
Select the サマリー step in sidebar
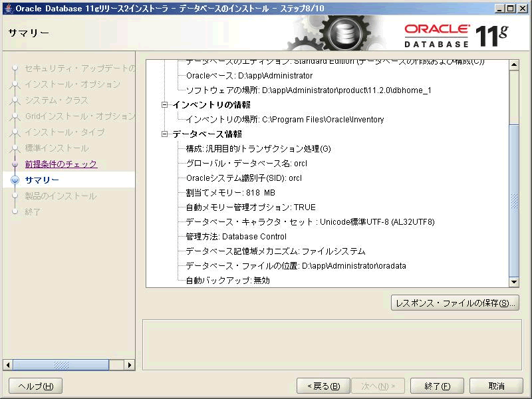[42, 180]
